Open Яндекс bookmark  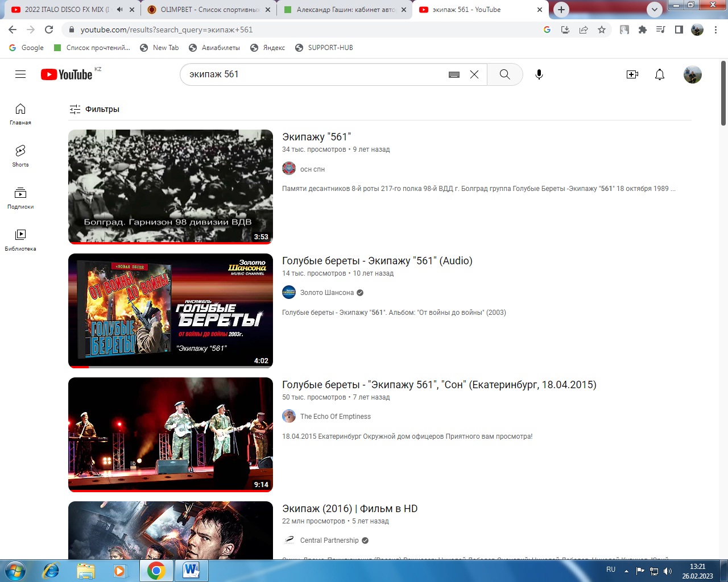point(268,48)
